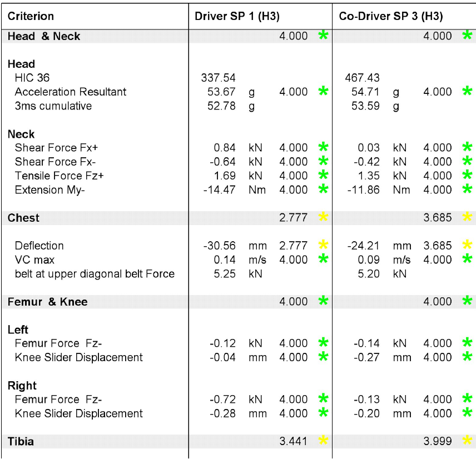Click the Co-Driver belt force value 5.20
This screenshot has width=476, height=459.
[369, 274]
